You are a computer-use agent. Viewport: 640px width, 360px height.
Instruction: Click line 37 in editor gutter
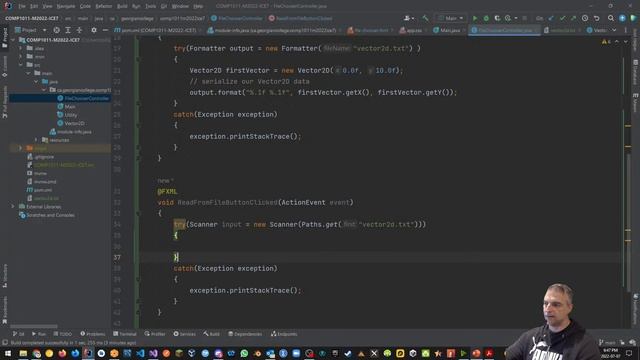[x=118, y=258]
